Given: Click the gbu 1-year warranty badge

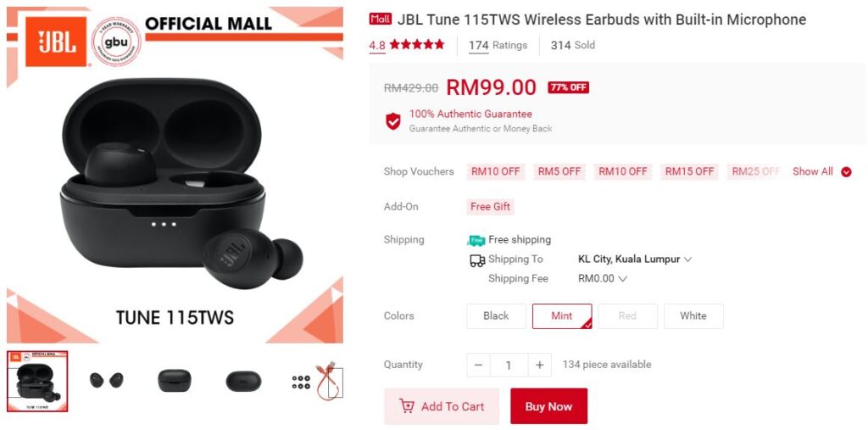Looking at the screenshot, I should point(116,42).
